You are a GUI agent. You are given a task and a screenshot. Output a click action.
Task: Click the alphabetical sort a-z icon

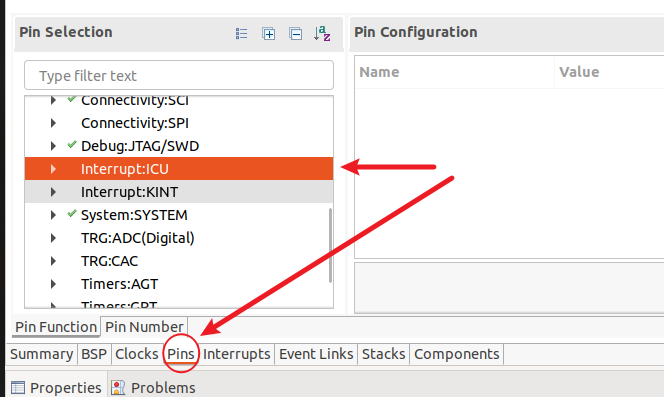322,33
